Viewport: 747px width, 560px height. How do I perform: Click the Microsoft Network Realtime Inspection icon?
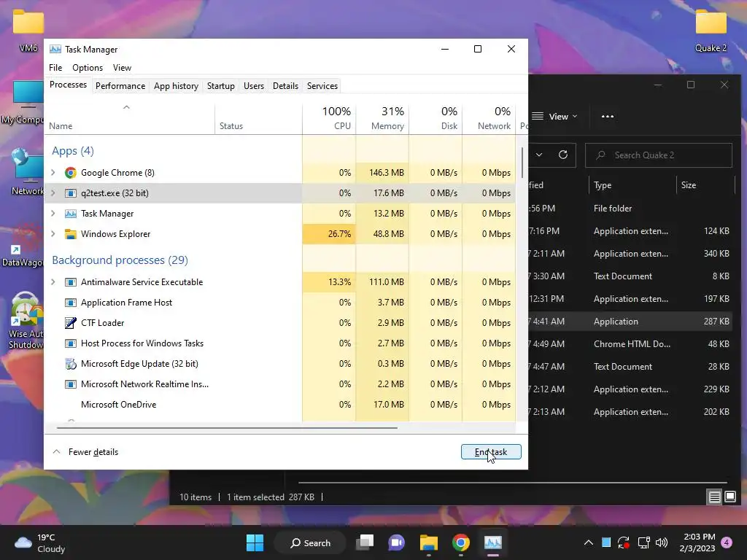(x=71, y=384)
